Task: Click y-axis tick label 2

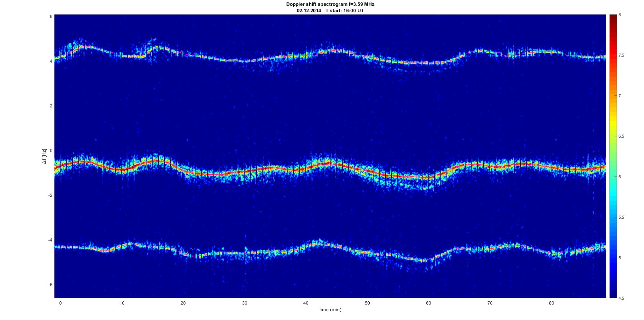Action: click(51, 106)
